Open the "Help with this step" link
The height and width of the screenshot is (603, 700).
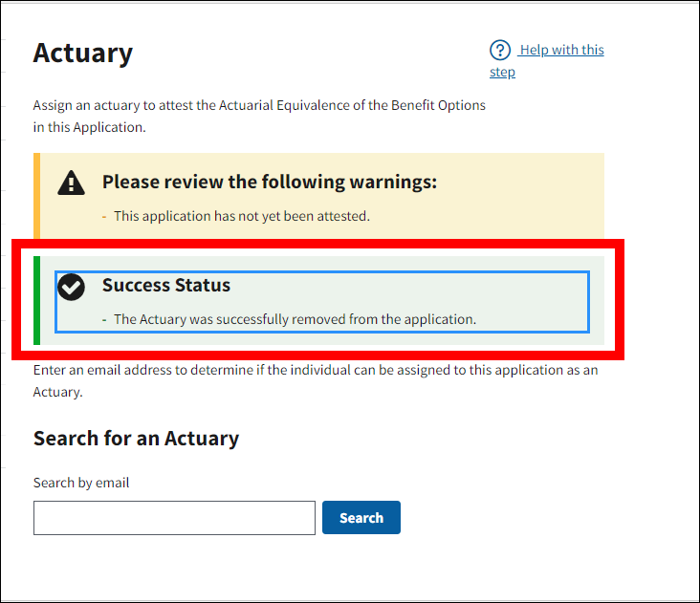pyautogui.click(x=561, y=51)
